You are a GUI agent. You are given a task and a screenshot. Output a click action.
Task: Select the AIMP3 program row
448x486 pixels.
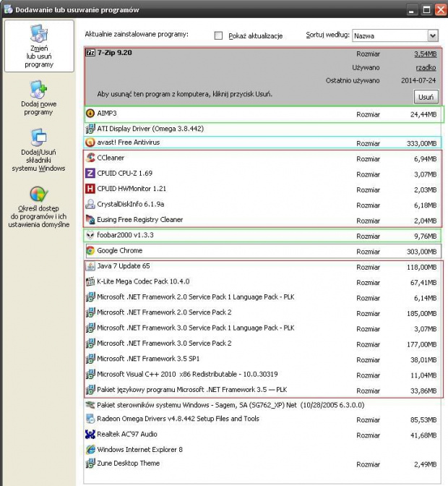(263, 114)
